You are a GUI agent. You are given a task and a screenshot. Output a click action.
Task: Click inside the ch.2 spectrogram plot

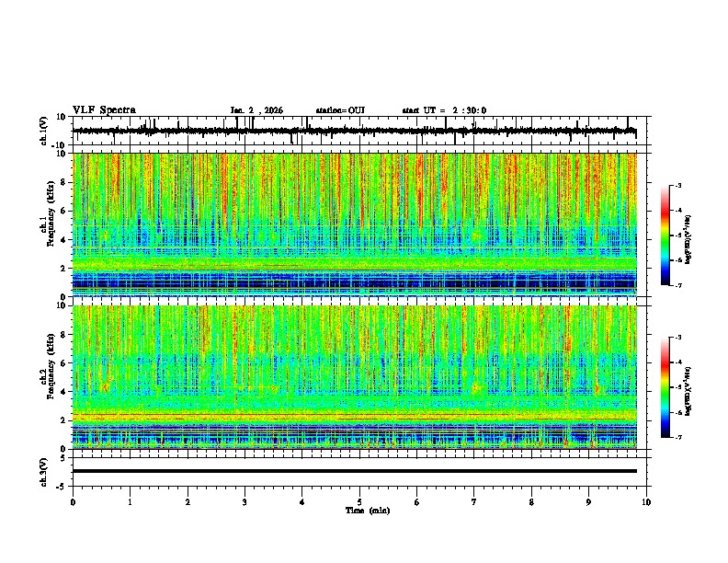[x=354, y=377]
